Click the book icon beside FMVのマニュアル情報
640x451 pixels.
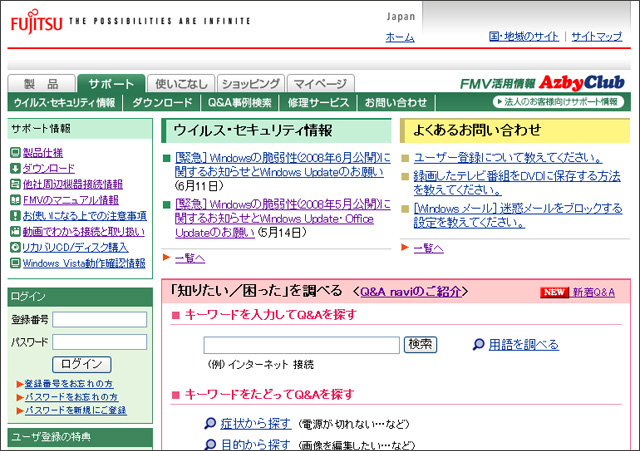[x=15, y=200]
